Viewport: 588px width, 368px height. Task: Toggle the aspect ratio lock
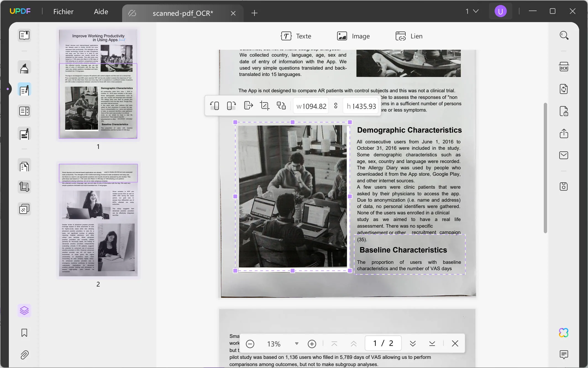tap(336, 106)
